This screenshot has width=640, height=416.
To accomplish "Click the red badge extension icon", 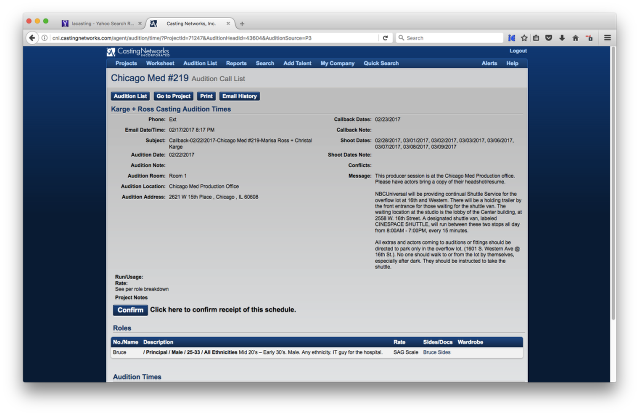I will pyautogui.click(x=589, y=38).
